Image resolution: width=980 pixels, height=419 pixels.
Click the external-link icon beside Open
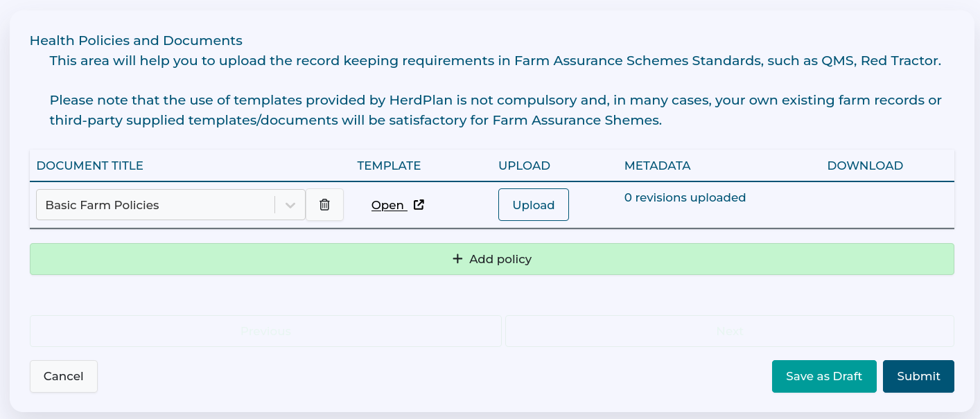(x=419, y=205)
